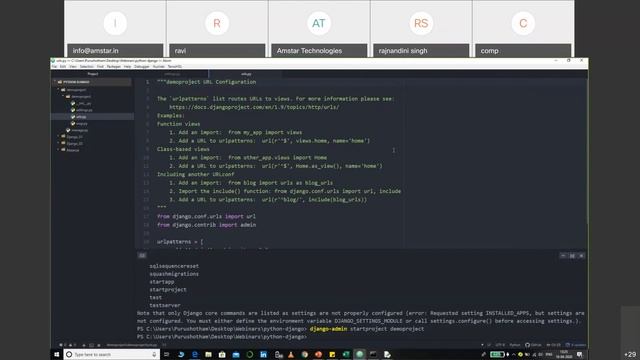The image size is (640, 360).
Task: Click the 'from django.contrib import admin' line
Action: click(206, 225)
